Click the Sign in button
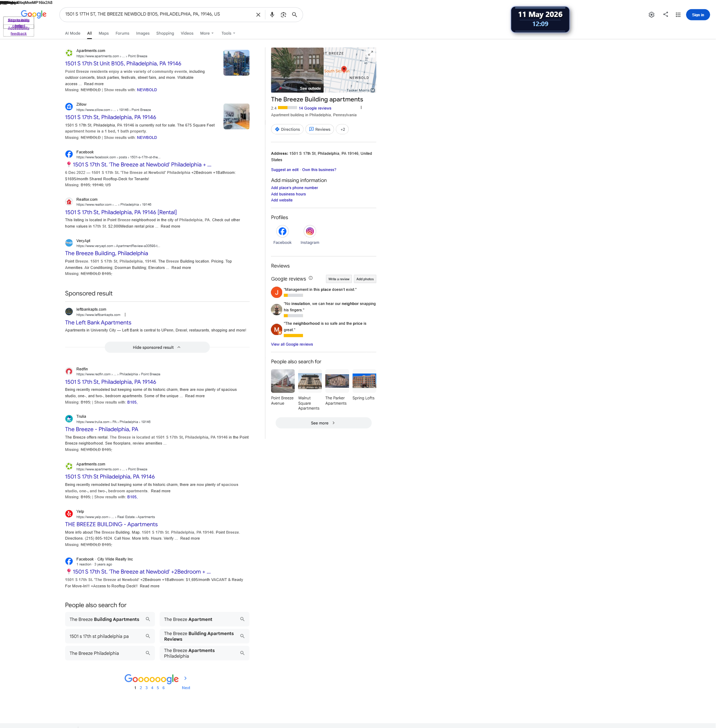The height and width of the screenshot is (728, 720). click(x=698, y=15)
